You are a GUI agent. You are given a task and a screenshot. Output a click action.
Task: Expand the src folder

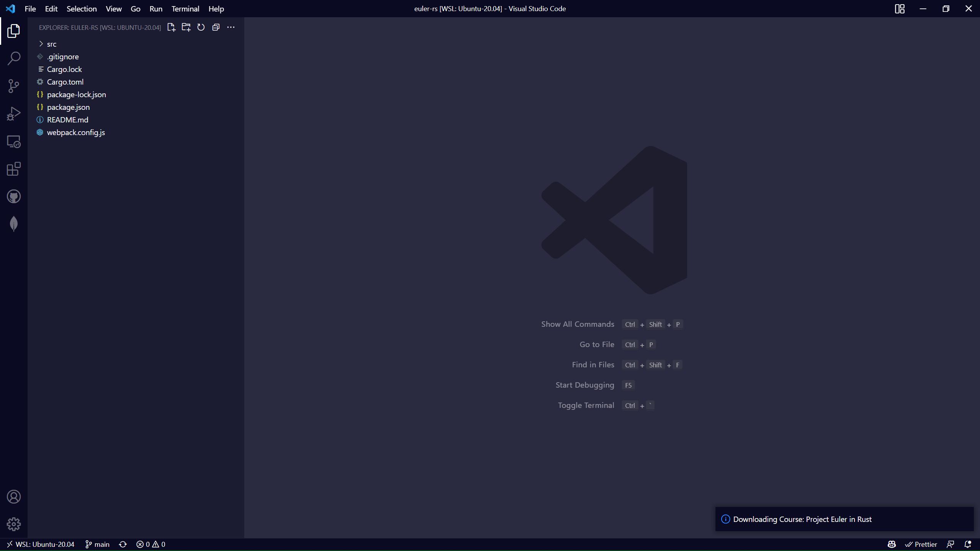(136, 44)
